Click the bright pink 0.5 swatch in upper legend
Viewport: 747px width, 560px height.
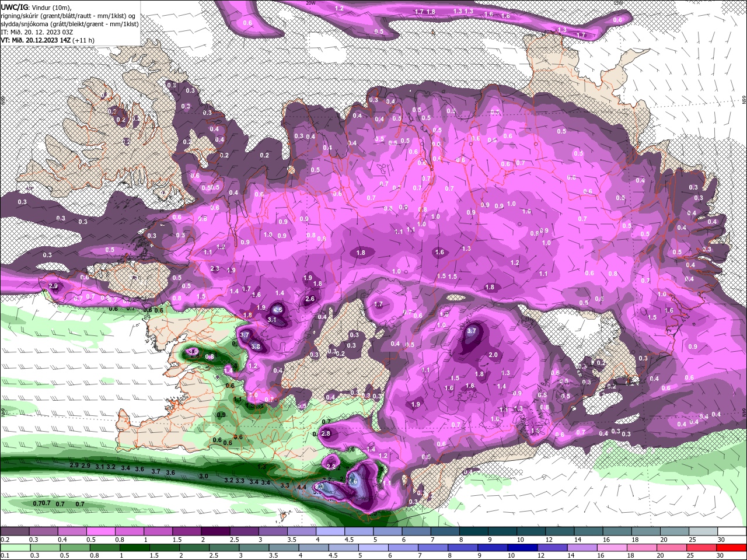pos(100,531)
